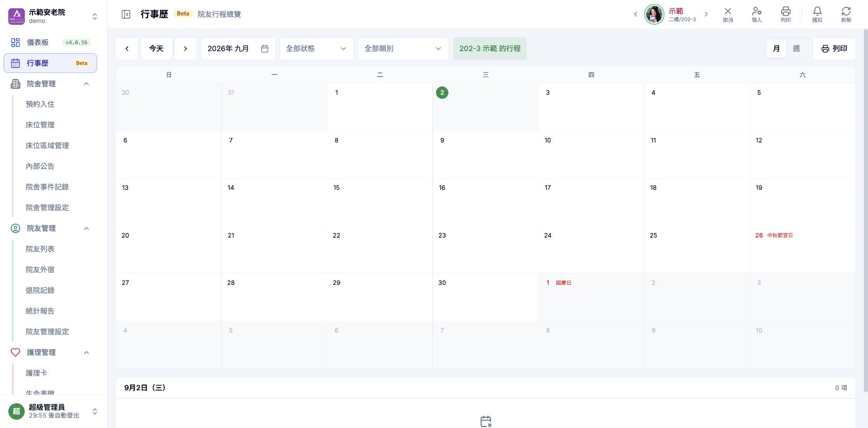Viewport: 868px width, 428px height.
Task: Open the 個人 personal icon
Action: click(x=756, y=14)
